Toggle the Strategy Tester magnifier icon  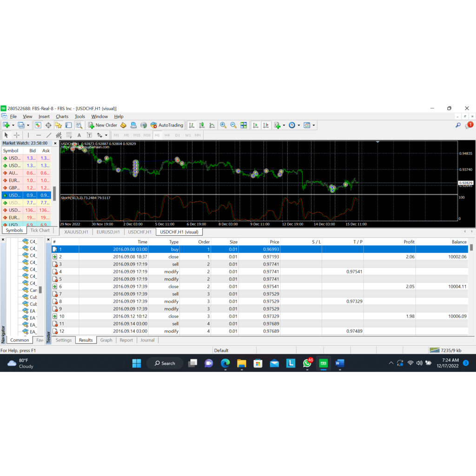(x=79, y=125)
